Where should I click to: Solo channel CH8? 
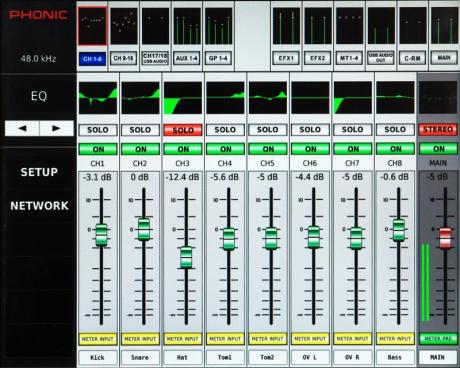click(x=395, y=130)
